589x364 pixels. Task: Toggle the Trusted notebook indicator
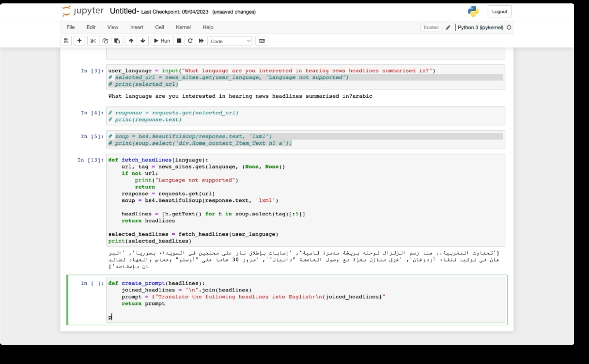(x=430, y=27)
